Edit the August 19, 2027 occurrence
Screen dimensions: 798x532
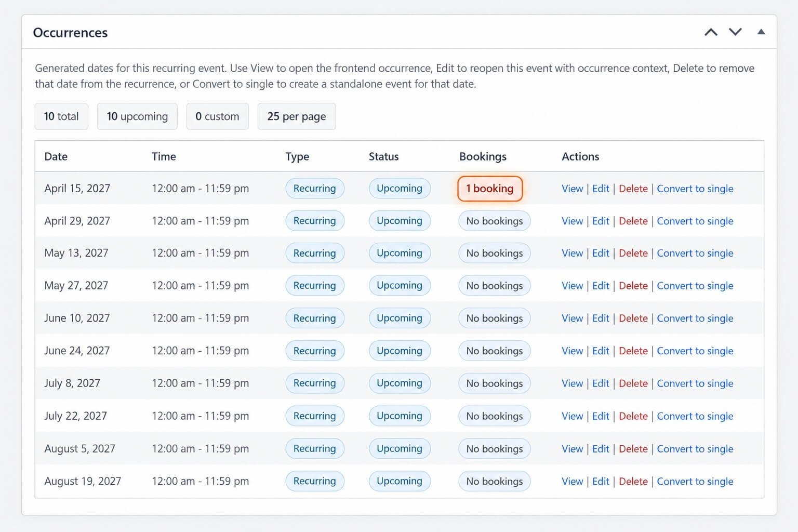601,482
